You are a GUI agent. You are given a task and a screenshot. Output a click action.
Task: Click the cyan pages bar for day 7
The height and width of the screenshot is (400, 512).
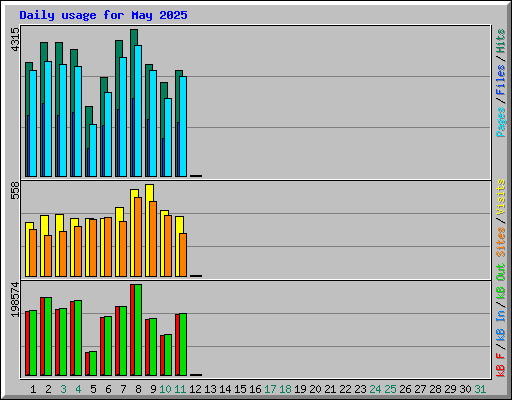(x=123, y=117)
